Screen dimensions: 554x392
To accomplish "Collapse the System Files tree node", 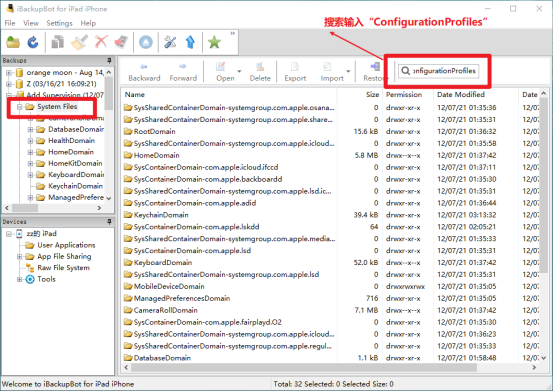I will coord(19,107).
